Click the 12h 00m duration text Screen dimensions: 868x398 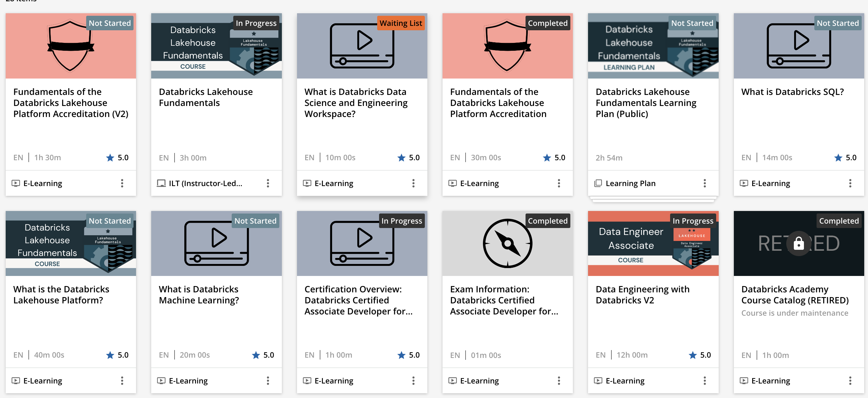click(x=632, y=355)
